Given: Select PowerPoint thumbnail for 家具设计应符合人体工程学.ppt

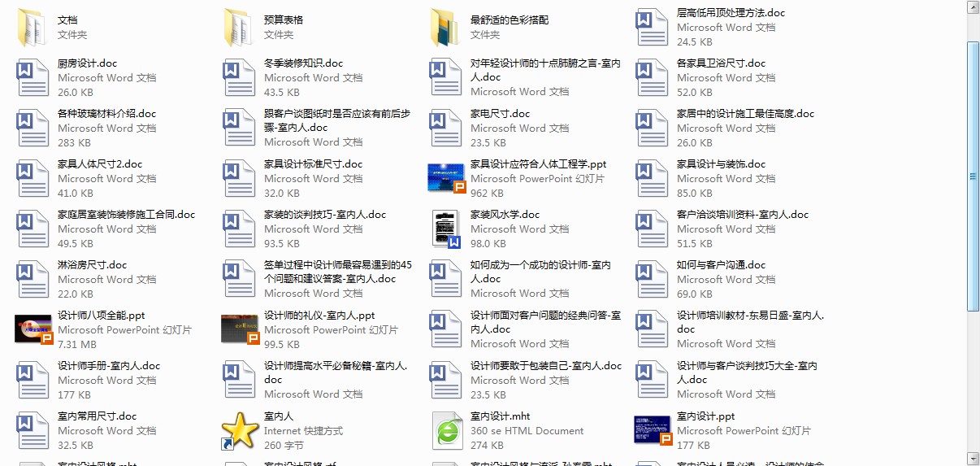Looking at the screenshot, I should (x=446, y=179).
